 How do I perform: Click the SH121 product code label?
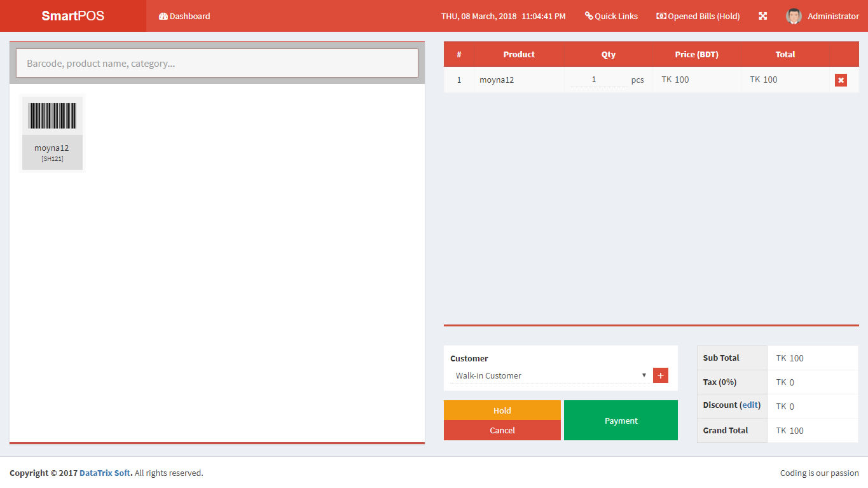pyautogui.click(x=52, y=158)
